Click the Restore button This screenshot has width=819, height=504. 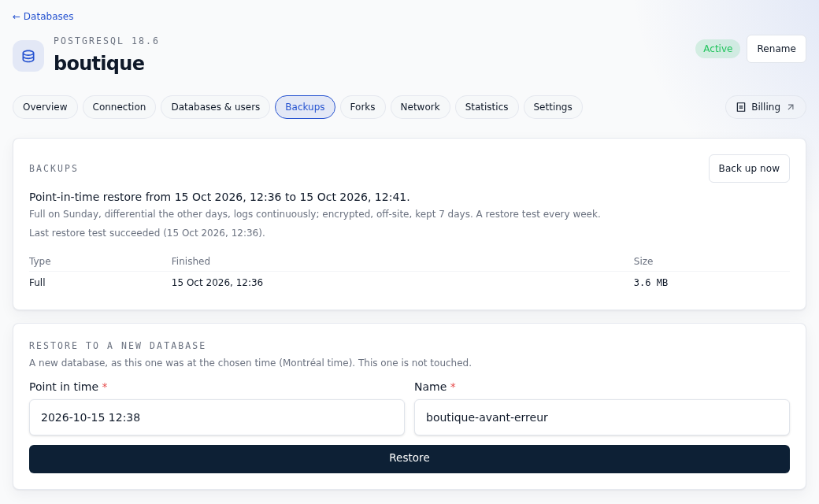click(x=409, y=458)
